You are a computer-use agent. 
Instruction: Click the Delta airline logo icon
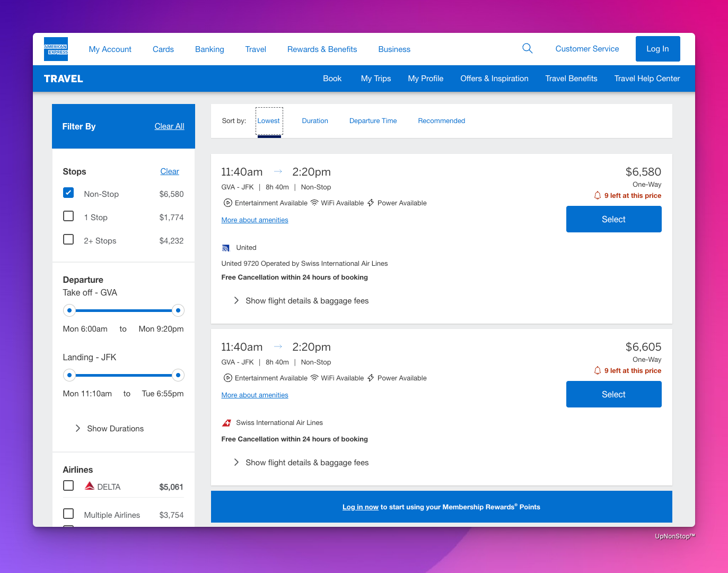tap(90, 486)
